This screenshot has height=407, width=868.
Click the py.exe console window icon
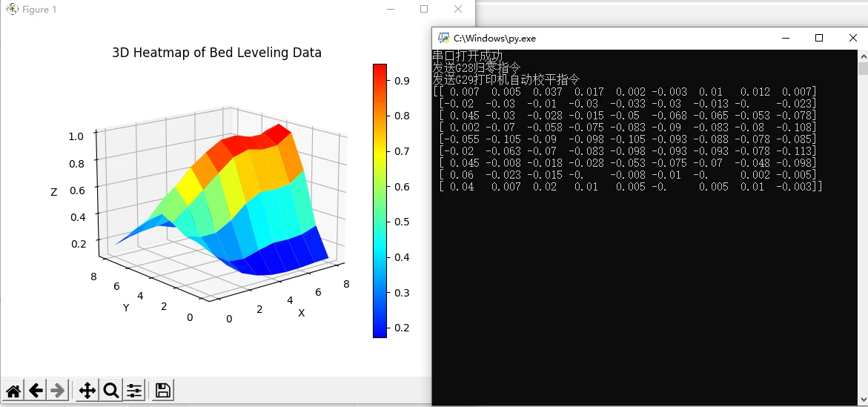[443, 38]
